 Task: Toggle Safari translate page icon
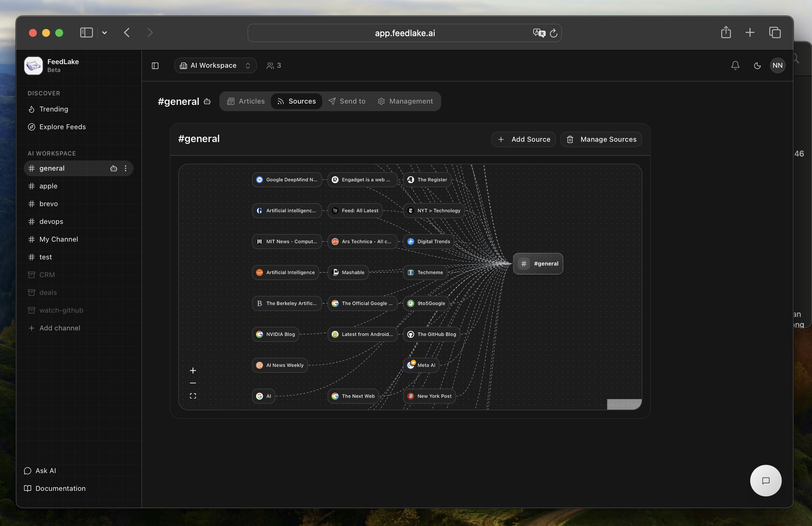[x=539, y=33]
